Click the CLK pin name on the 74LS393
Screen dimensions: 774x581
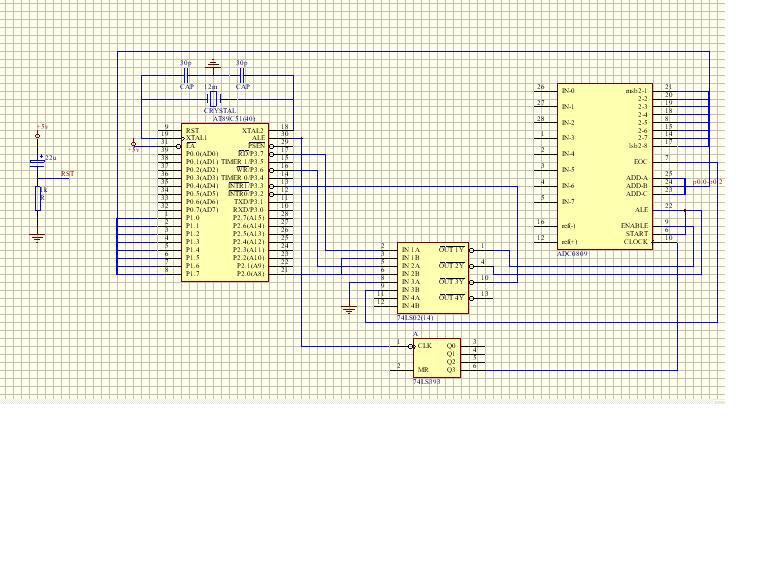point(425,346)
